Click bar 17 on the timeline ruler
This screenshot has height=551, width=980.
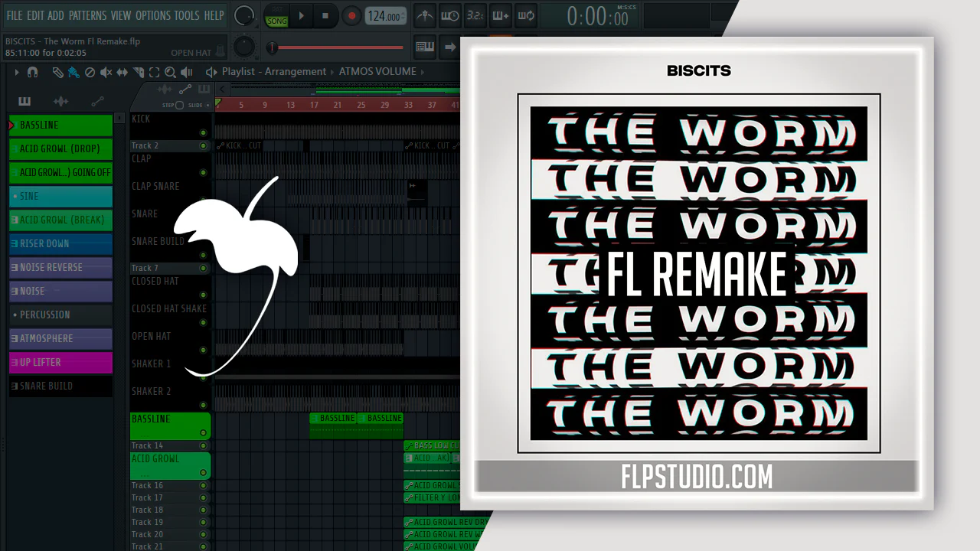(x=314, y=105)
